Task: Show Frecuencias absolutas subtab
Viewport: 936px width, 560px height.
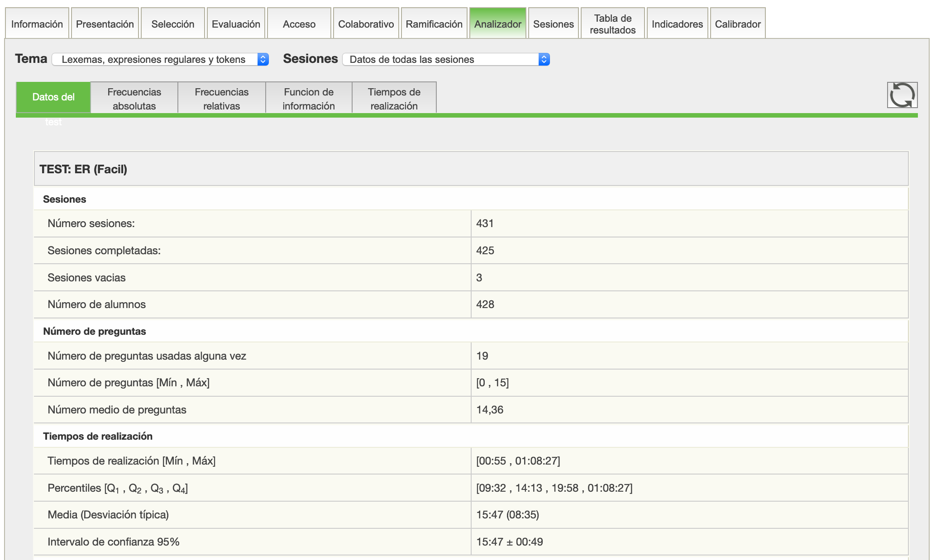Action: pyautogui.click(x=134, y=99)
